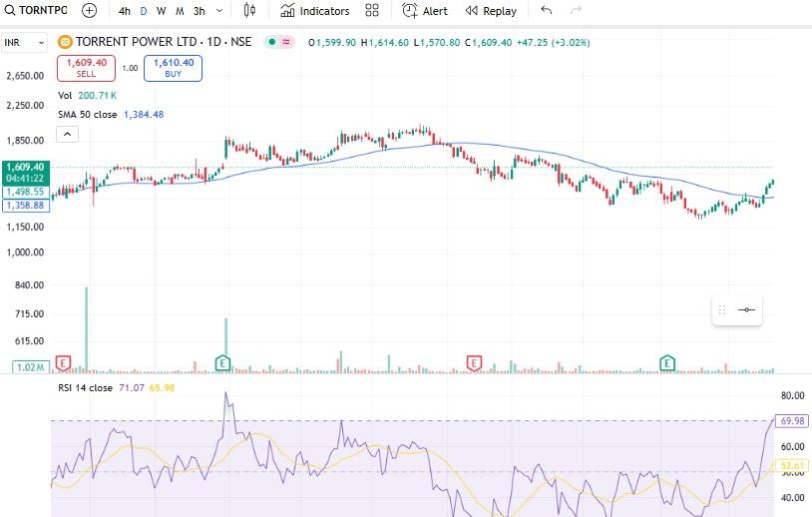
Task: Select the 4h timeframe
Action: (x=125, y=11)
